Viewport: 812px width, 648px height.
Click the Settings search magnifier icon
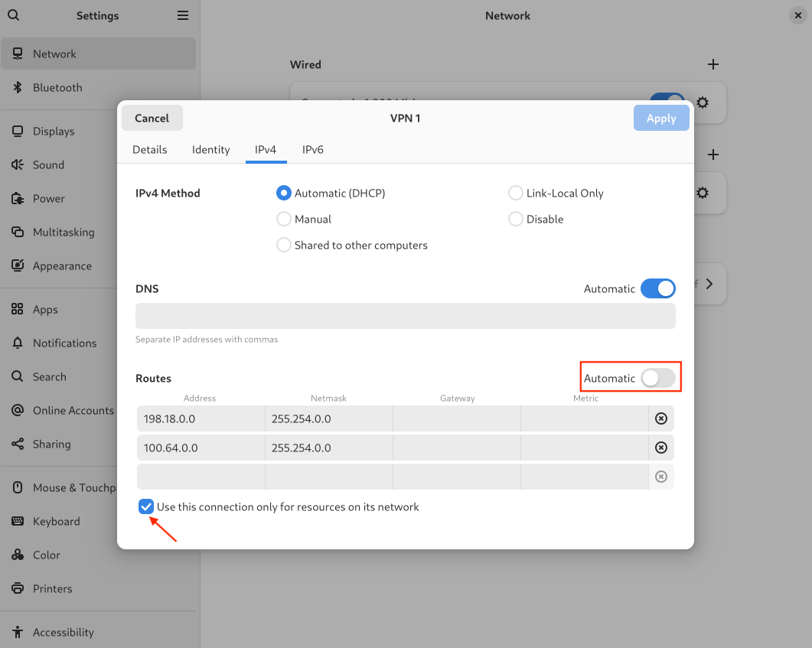tap(14, 15)
